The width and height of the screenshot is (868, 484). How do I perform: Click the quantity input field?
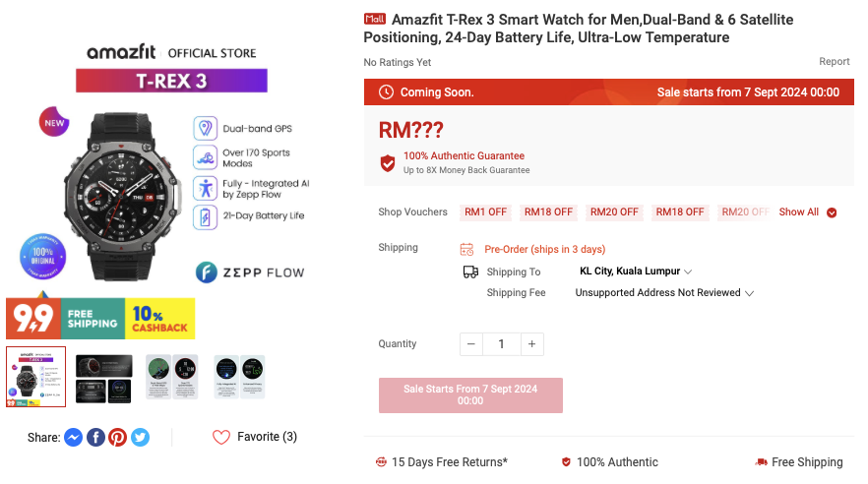[x=502, y=344]
